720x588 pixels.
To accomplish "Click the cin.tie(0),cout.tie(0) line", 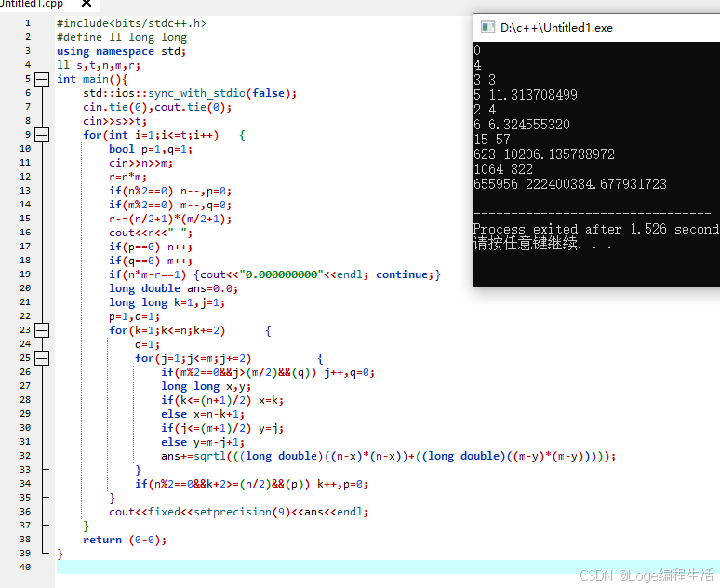I will click(x=157, y=107).
